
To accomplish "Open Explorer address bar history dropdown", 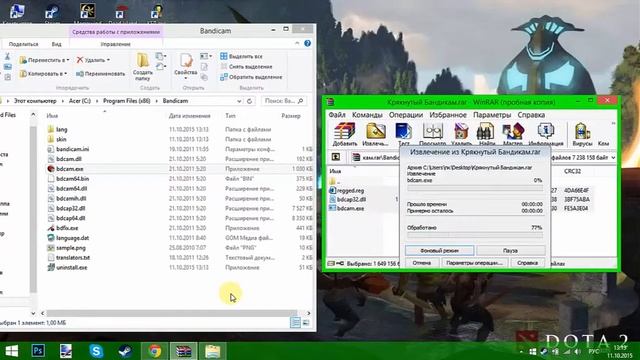I will 239,101.
